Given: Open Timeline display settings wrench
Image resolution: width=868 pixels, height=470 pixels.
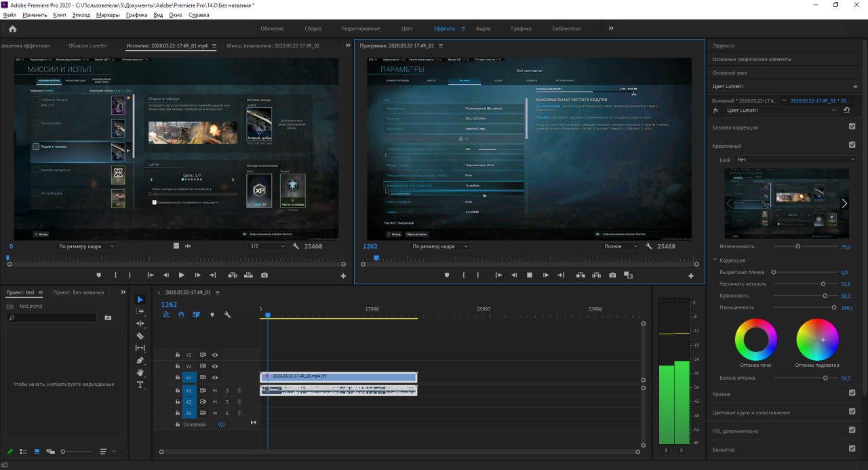Looking at the screenshot, I should tap(227, 315).
